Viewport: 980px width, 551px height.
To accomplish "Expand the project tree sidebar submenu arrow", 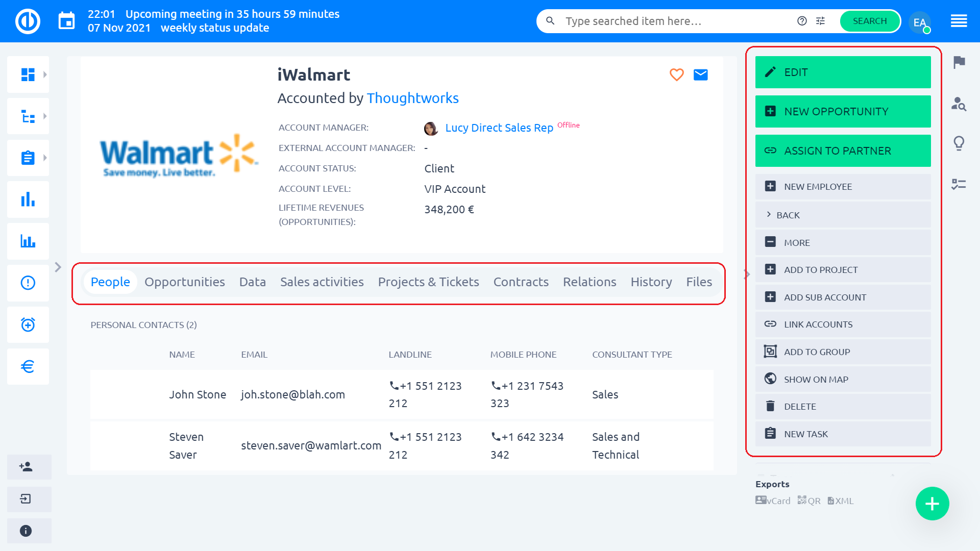I will (45, 116).
